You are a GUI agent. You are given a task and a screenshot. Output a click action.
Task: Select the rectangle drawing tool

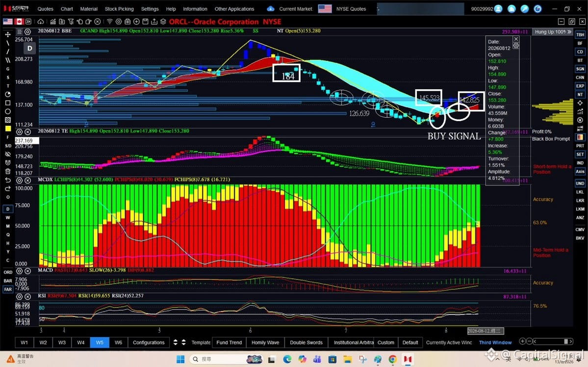click(x=8, y=102)
